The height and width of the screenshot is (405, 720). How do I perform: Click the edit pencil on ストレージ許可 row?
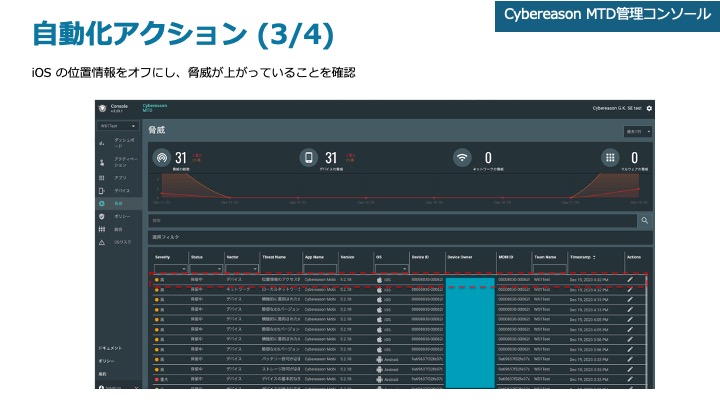click(x=630, y=369)
